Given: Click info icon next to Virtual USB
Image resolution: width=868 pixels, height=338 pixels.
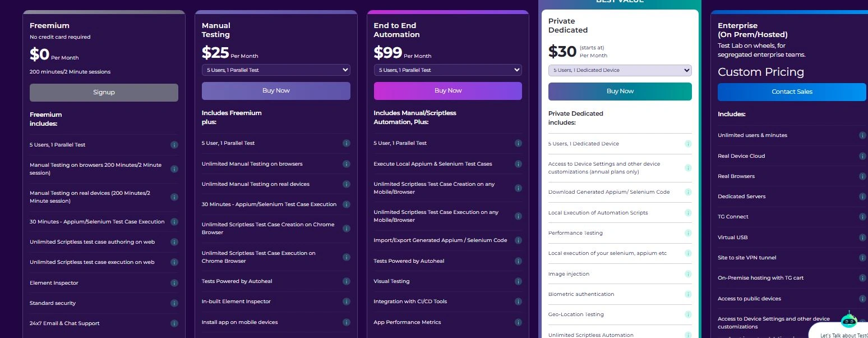Looking at the screenshot, I should [x=862, y=237].
